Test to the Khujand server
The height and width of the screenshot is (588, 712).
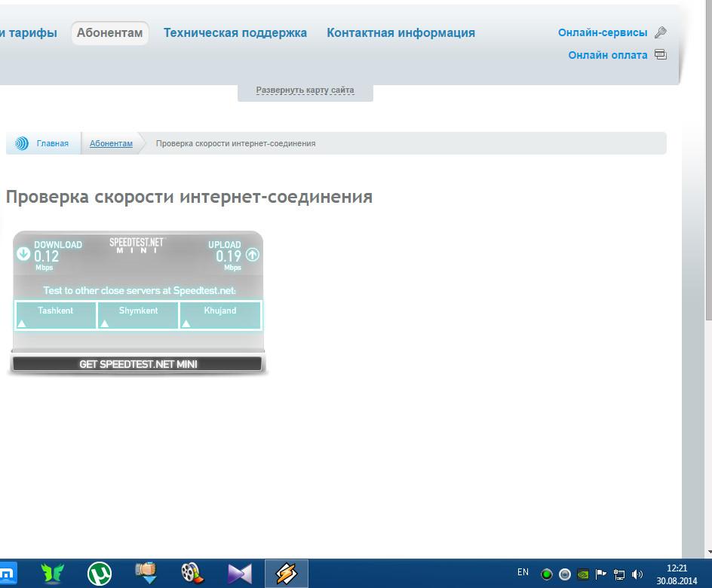(x=220, y=315)
